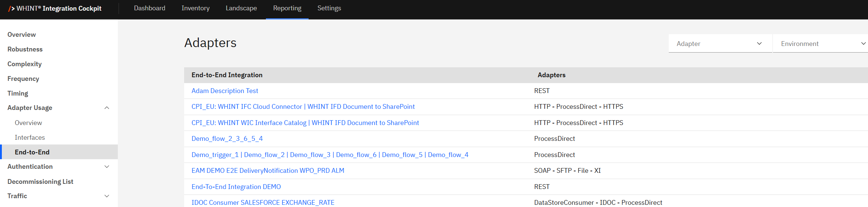Click the End-to-End Integration column header

tap(227, 75)
